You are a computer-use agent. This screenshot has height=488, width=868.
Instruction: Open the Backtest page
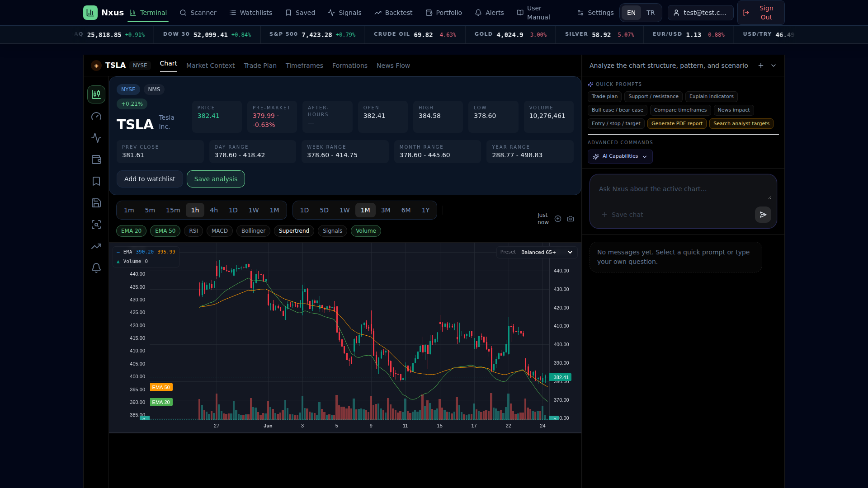click(393, 13)
